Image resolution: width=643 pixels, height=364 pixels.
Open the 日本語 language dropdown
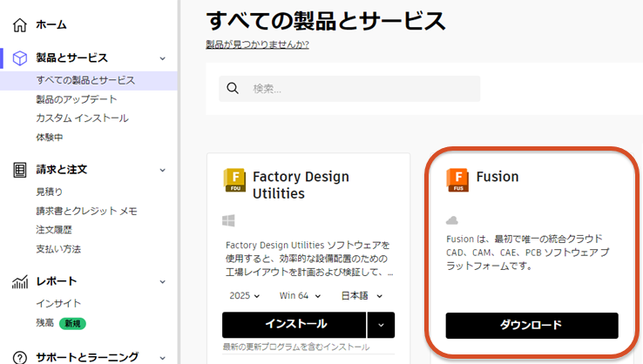[x=362, y=295]
